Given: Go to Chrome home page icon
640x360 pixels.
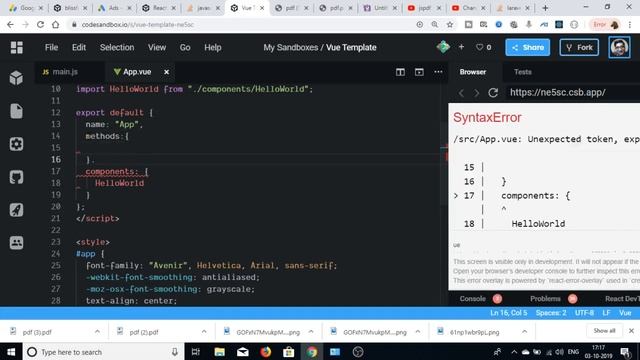Looking at the screenshot, I should click(56, 24).
